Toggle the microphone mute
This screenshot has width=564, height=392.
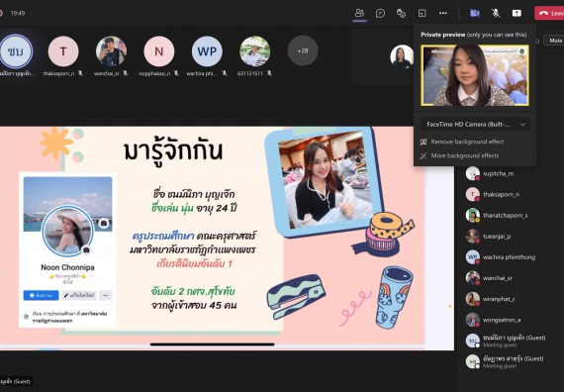[496, 13]
